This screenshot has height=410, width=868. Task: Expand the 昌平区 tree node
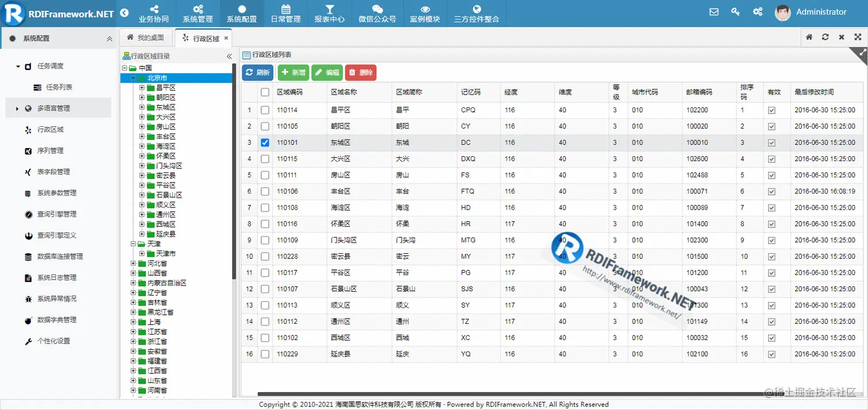(142, 88)
